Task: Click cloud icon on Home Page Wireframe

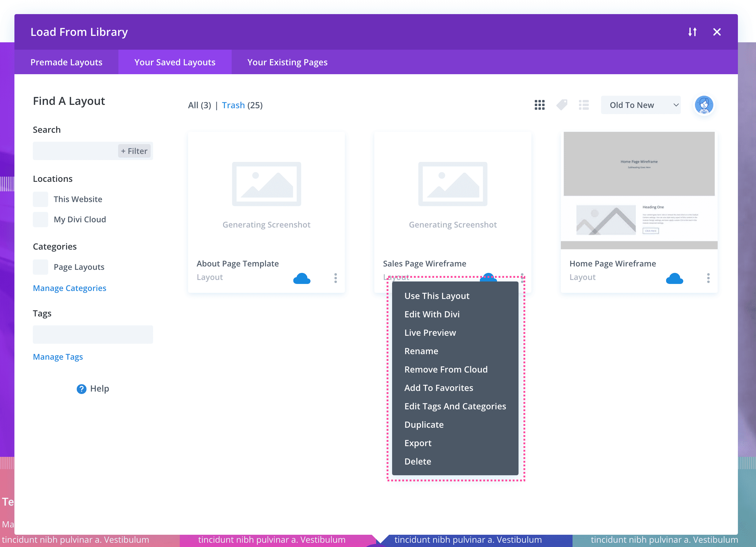Action: pyautogui.click(x=674, y=278)
